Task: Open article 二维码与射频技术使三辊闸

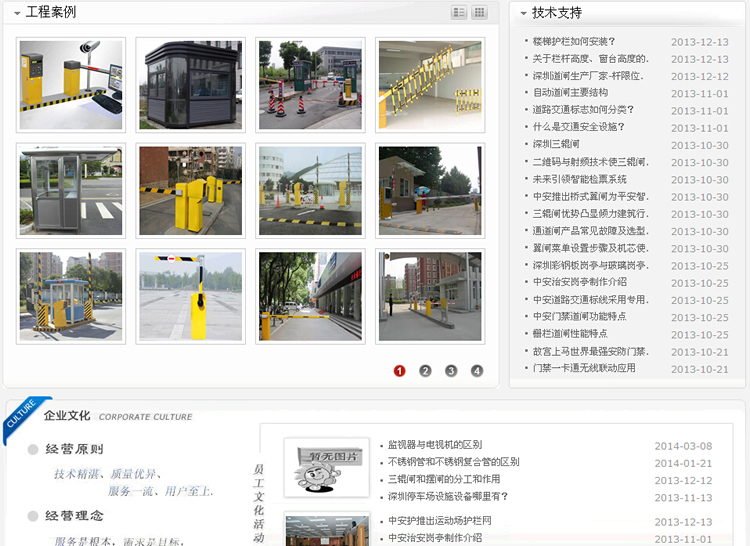Action: coord(591,162)
